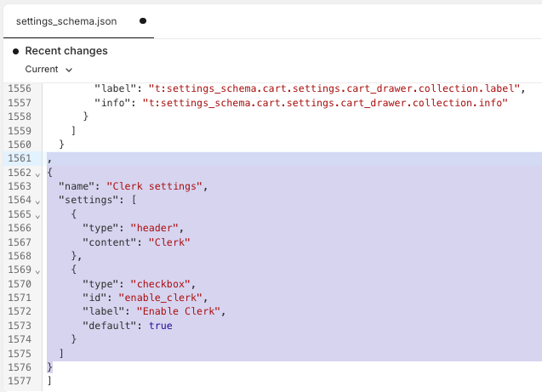Image resolution: width=542 pixels, height=392 pixels.
Task: Click line number 1577 in the gutter
Action: [x=20, y=381]
